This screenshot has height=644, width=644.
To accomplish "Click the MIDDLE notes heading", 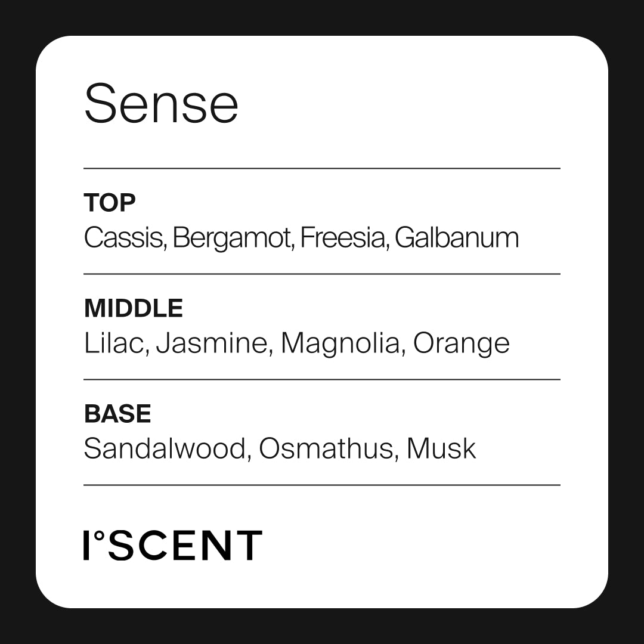I will tap(134, 308).
